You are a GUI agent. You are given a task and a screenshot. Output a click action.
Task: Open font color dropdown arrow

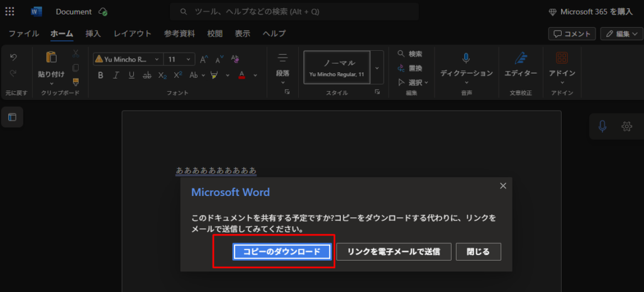(x=255, y=75)
